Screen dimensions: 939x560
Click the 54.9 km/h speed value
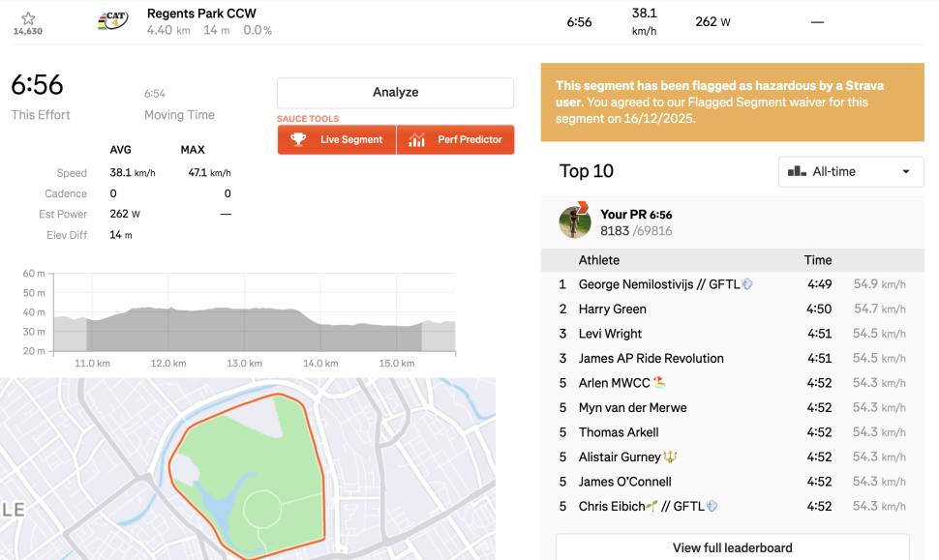[x=879, y=284]
